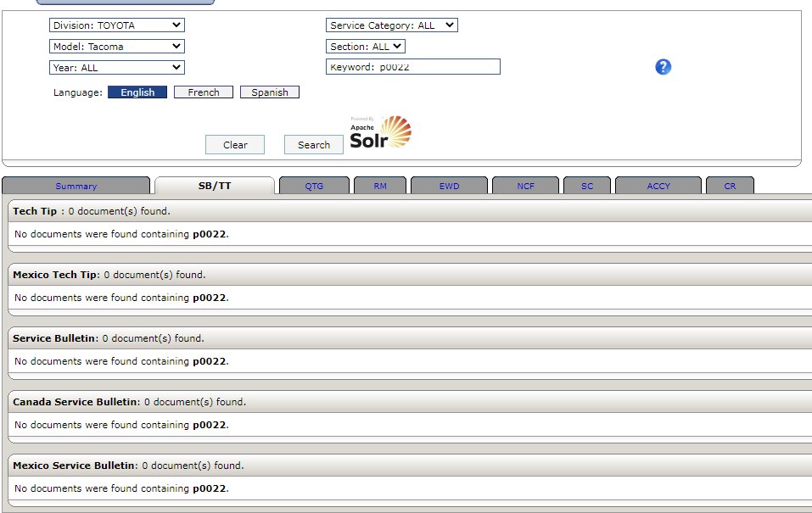Open the SC tab

(587, 186)
